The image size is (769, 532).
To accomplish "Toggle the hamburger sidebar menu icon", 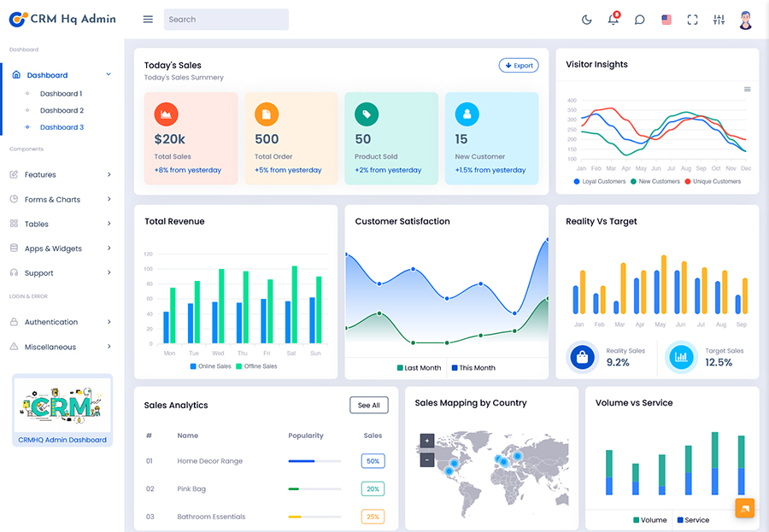I will pyautogui.click(x=148, y=19).
